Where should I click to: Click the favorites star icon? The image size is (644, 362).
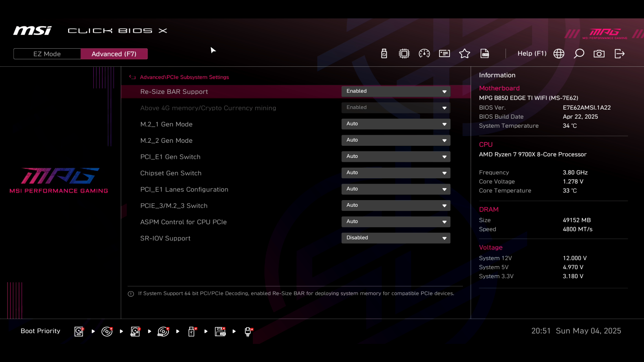pos(465,54)
